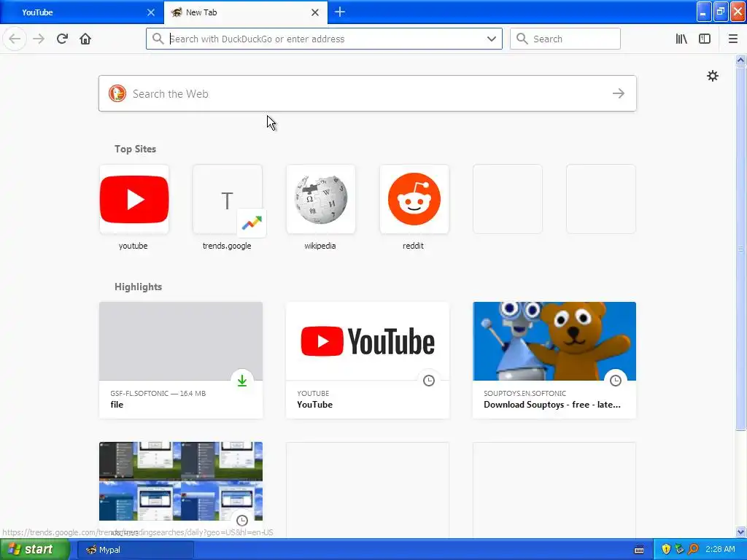Click the page scrollbar up arrow
This screenshot has width=747, height=560.
(x=741, y=60)
